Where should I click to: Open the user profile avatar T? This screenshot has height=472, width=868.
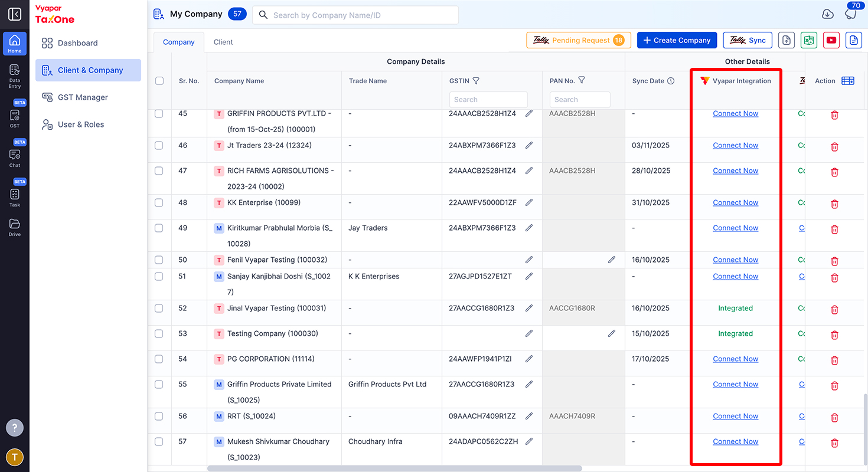tap(15, 457)
